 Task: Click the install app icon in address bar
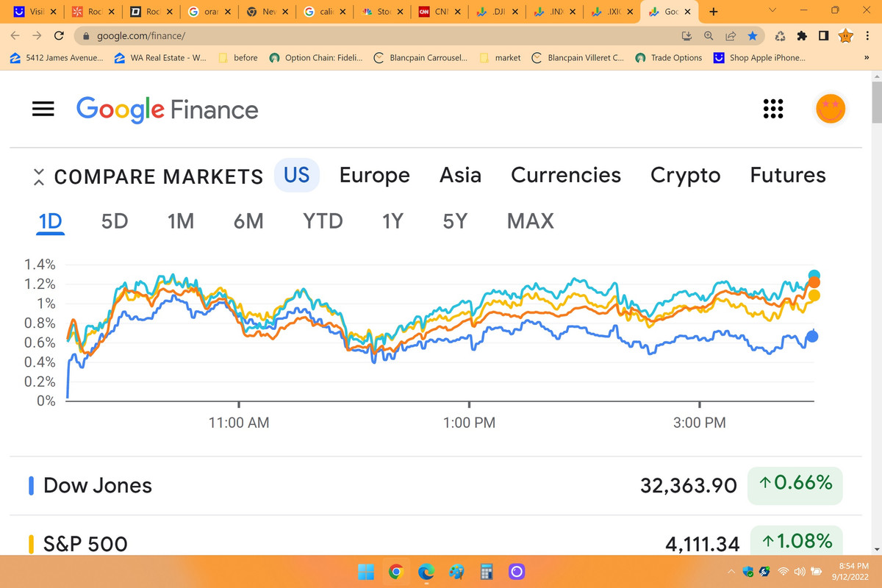(x=688, y=35)
